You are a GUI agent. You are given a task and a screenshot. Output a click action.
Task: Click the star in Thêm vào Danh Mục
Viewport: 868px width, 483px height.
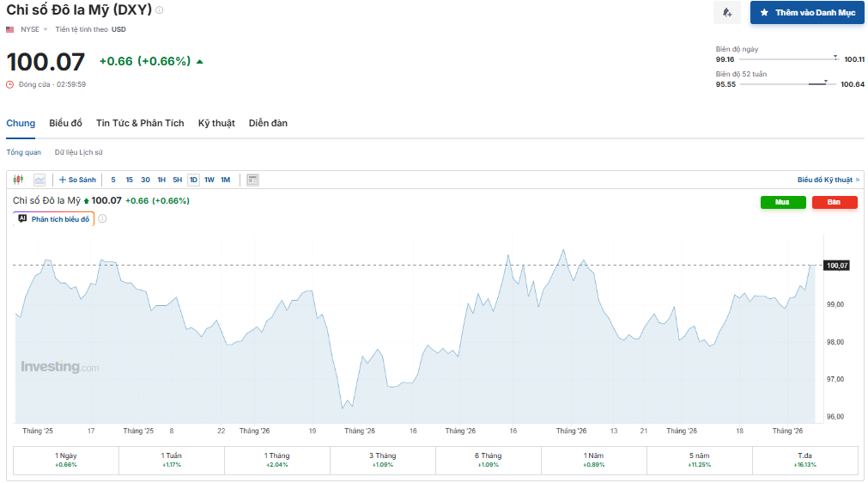tap(764, 12)
